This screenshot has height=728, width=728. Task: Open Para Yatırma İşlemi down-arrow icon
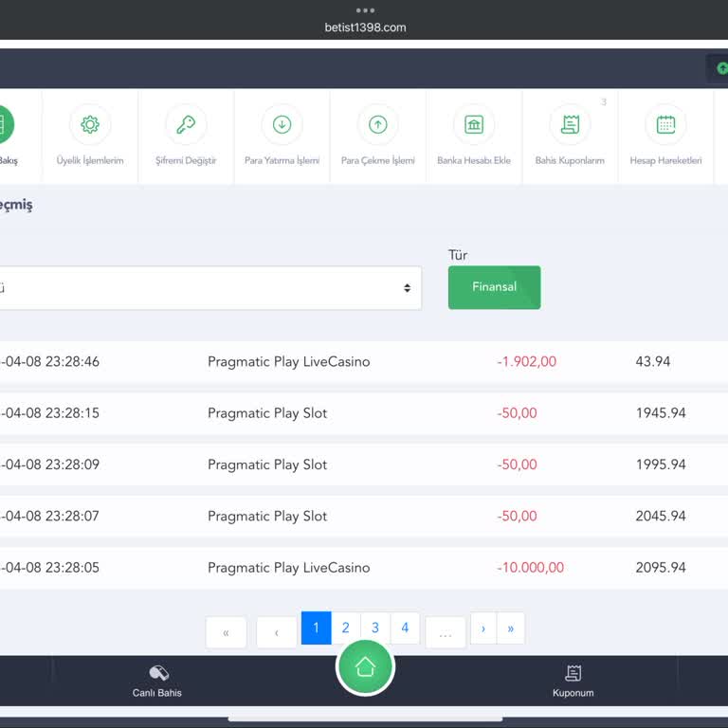pyautogui.click(x=282, y=124)
